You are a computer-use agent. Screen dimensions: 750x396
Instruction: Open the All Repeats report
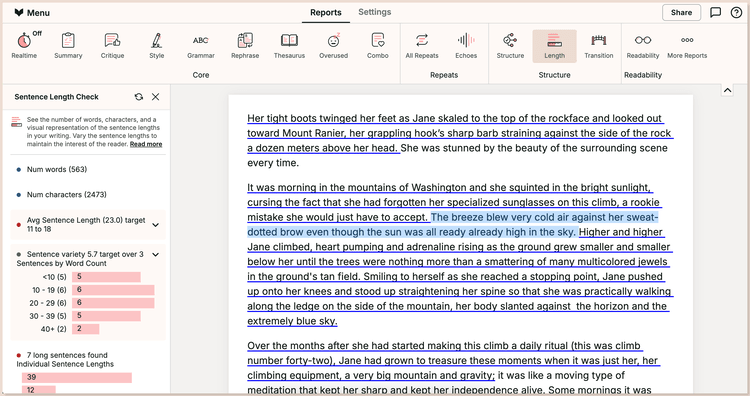(x=422, y=46)
